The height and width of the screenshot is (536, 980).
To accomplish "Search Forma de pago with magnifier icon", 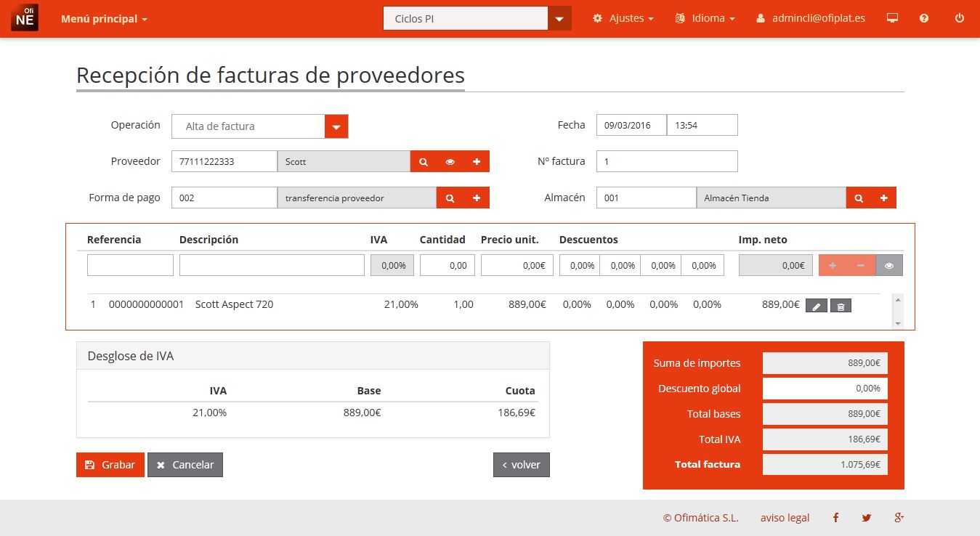I will click(450, 198).
